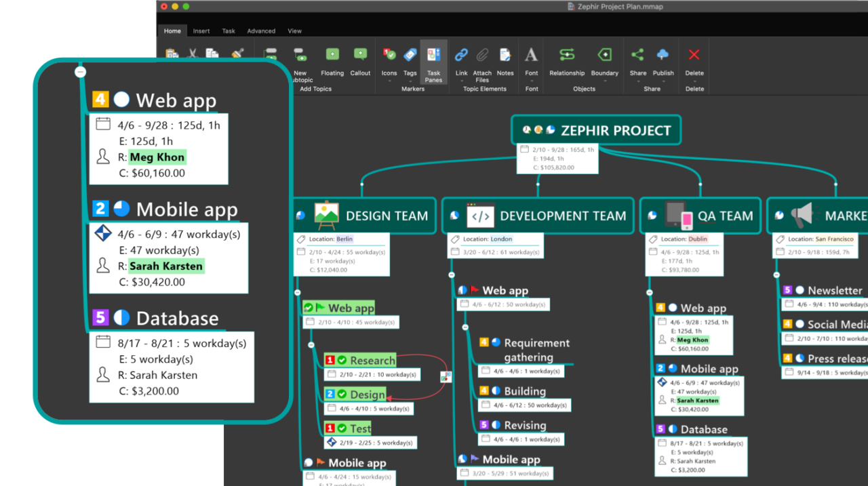This screenshot has width=868, height=486.
Task: Click the red Delete icon
Action: point(694,56)
